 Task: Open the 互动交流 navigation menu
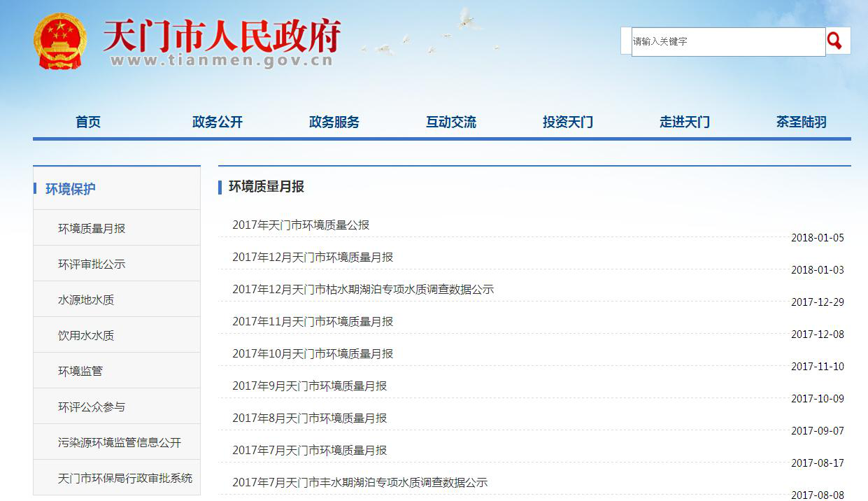click(x=451, y=122)
